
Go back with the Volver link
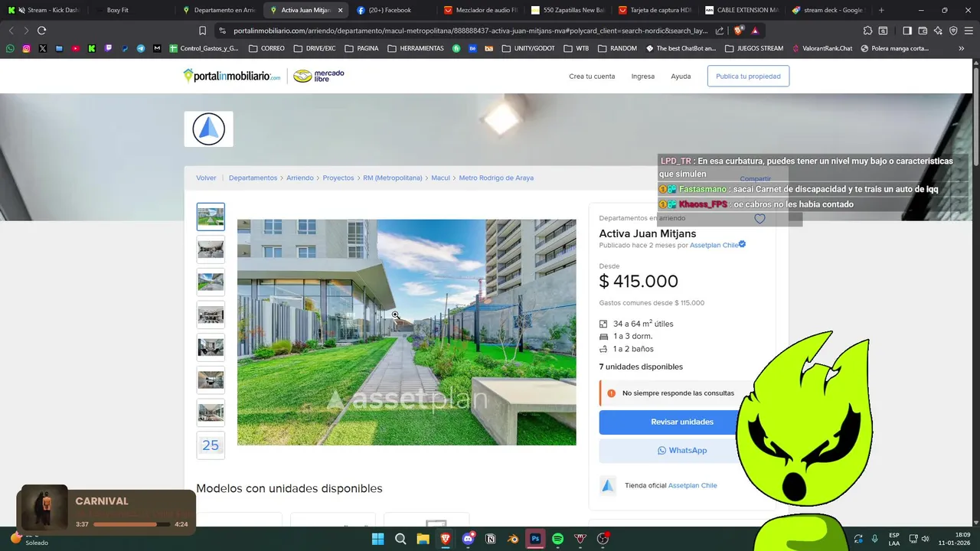tap(206, 178)
